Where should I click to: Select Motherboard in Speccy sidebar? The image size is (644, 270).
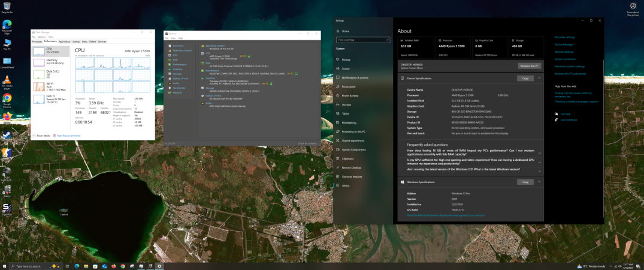tap(177, 65)
